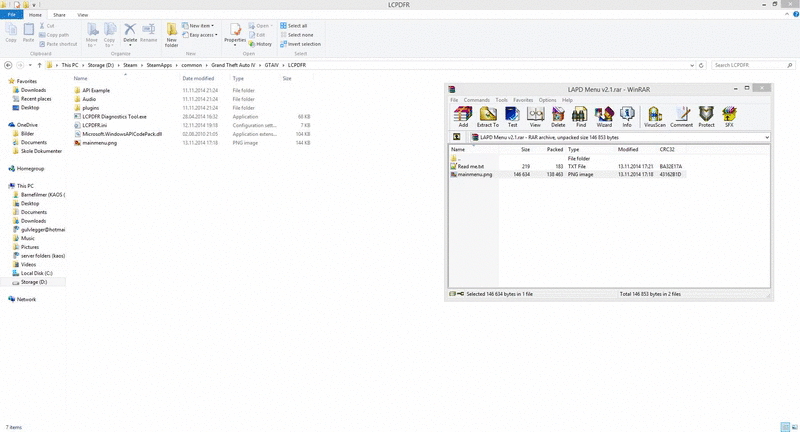Screen dimensions: 800x432
Task: Open recent locations dropdown in Explorer
Action: [x=30, y=65]
